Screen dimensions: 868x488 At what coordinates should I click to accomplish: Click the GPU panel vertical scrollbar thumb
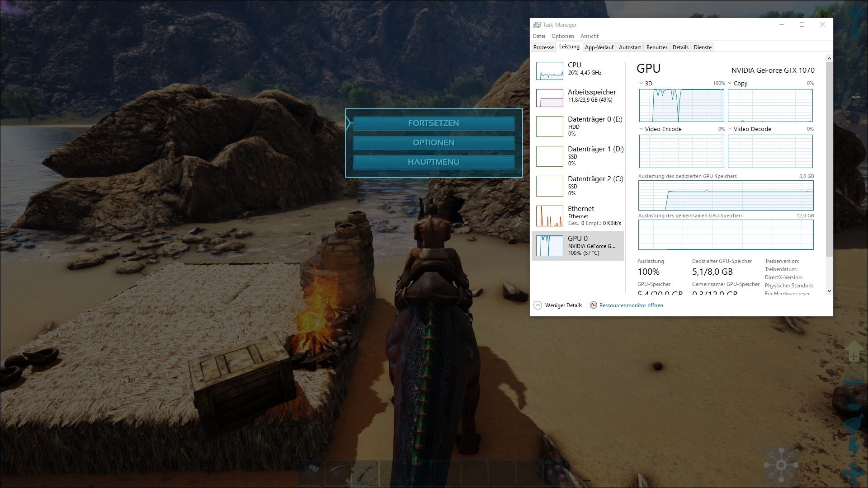(829, 159)
